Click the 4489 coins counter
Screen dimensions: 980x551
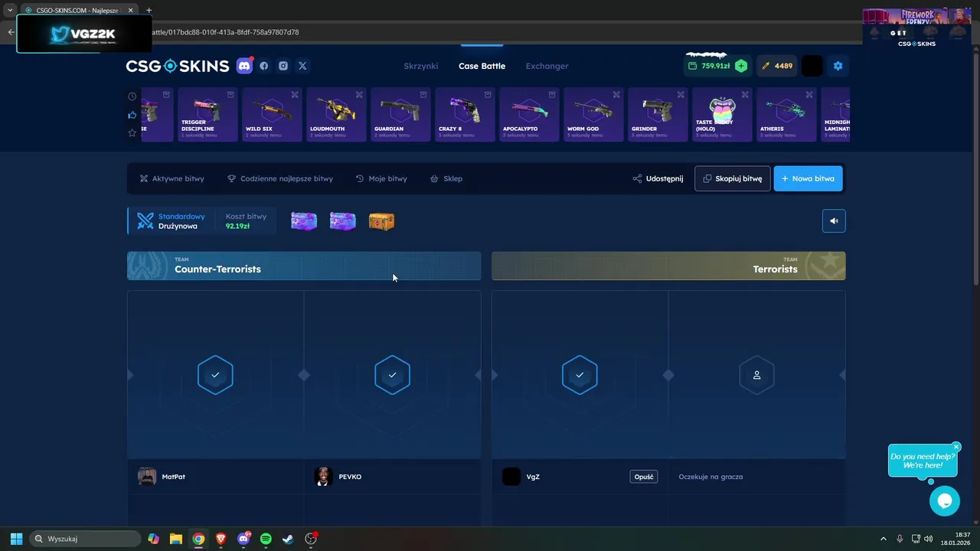point(776,66)
